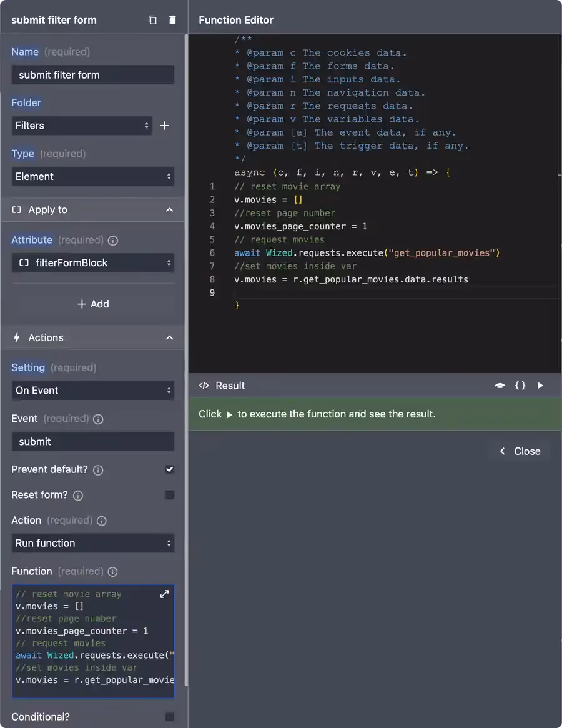The image size is (562, 728).
Task: Open the Type dropdown showing Element
Action: pos(92,177)
